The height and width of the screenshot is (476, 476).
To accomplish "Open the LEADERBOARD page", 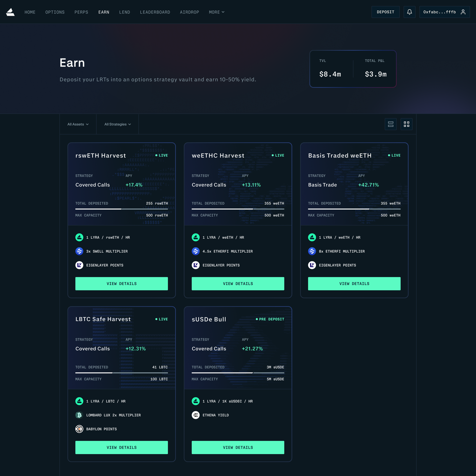I will click(x=155, y=12).
